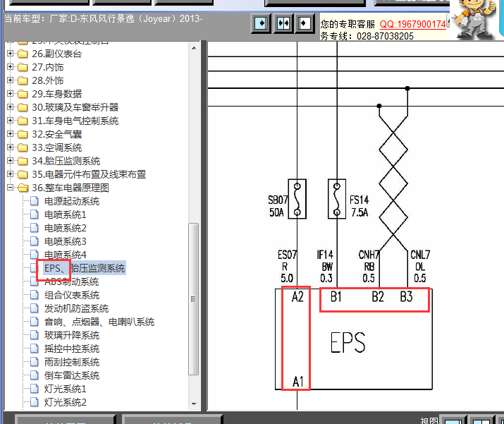504x424 pixels.
Task: Click the 当前车型 vehicle model header text
Action: [103, 18]
